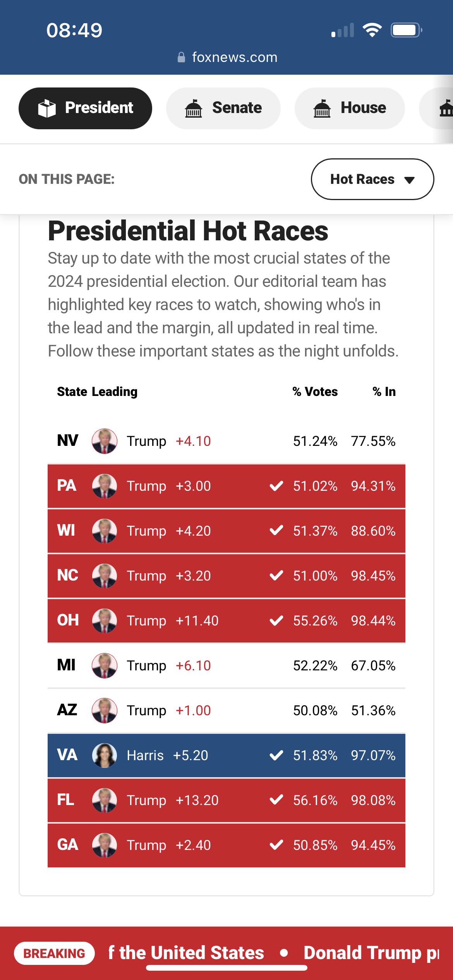
Task: Tap Trump's portrait in the NV row
Action: (x=105, y=441)
